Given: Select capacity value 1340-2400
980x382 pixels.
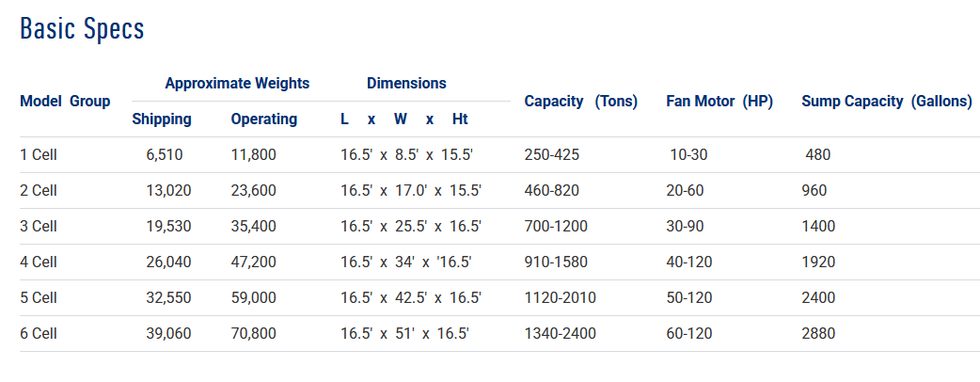Looking at the screenshot, I should (559, 333).
